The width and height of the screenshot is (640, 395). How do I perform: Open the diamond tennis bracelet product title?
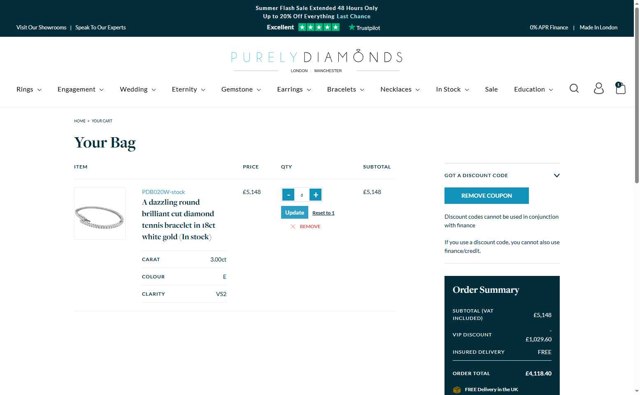[x=178, y=220]
